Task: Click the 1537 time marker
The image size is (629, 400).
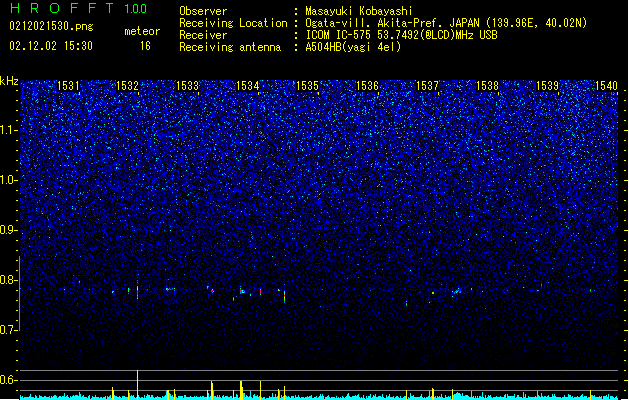Action: 427,86
